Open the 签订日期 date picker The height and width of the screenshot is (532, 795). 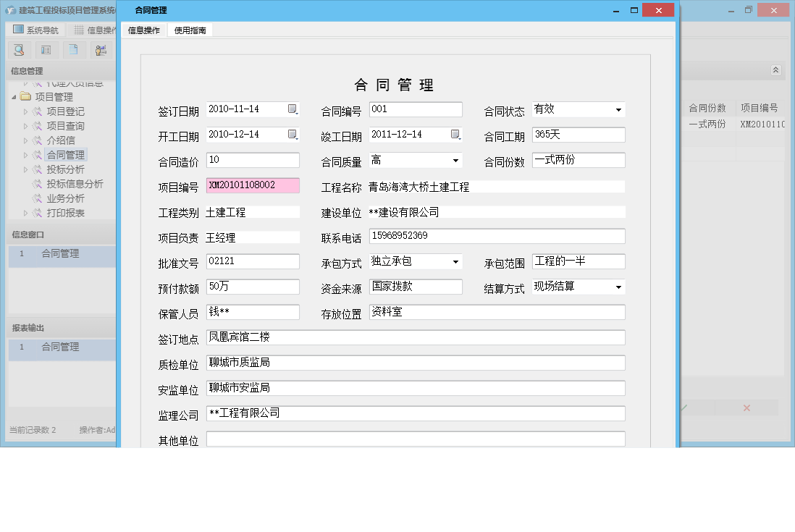293,109
